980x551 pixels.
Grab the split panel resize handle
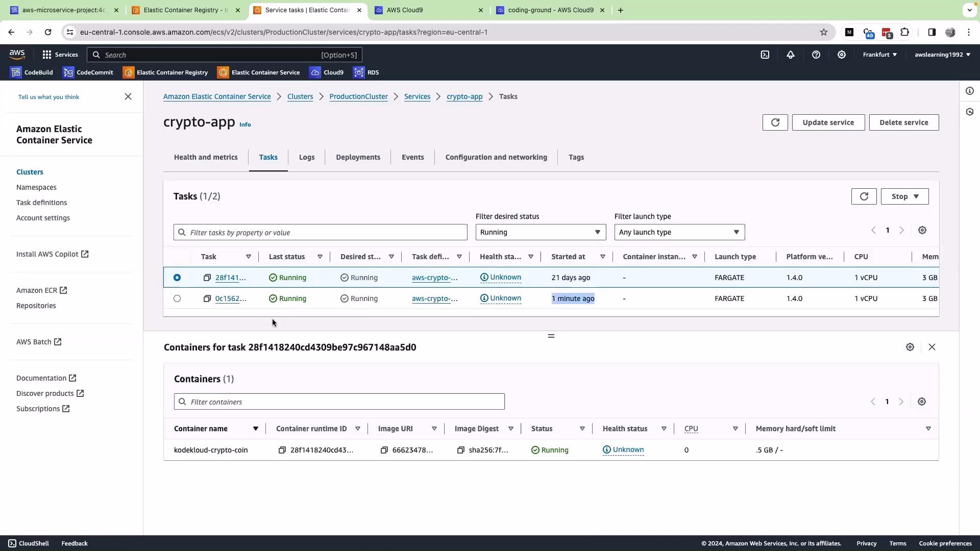pos(551,336)
